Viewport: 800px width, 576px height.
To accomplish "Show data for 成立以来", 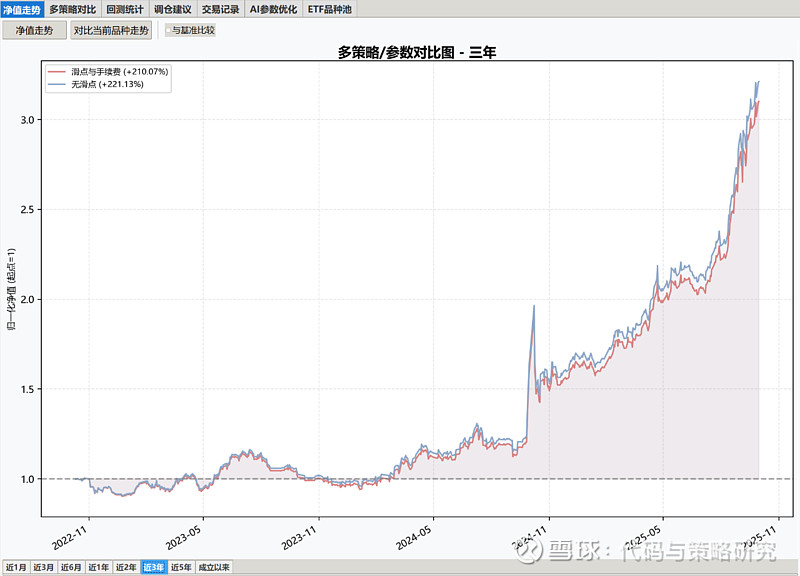I will point(214,567).
